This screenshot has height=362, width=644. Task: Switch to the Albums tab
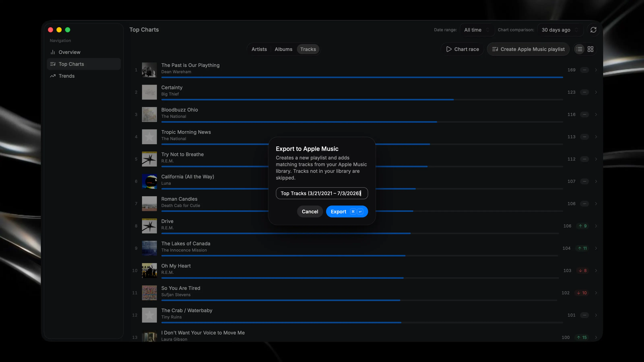point(283,49)
